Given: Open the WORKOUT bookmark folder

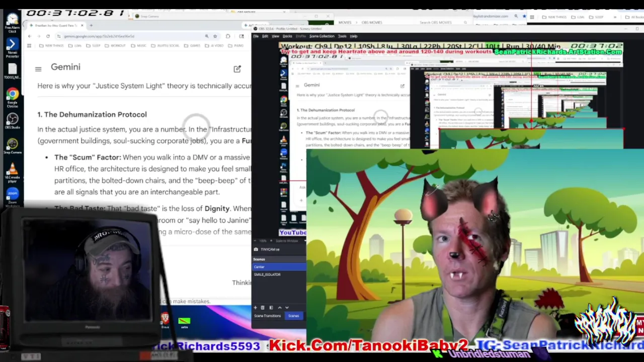Looking at the screenshot, I should click(x=115, y=45).
